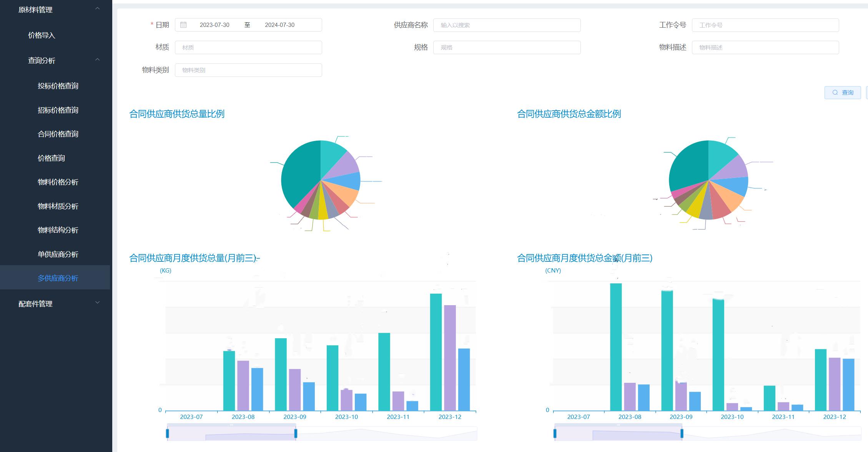The height and width of the screenshot is (452, 868).
Task: Select 单供应商分析 in the sidebar
Action: (58, 254)
